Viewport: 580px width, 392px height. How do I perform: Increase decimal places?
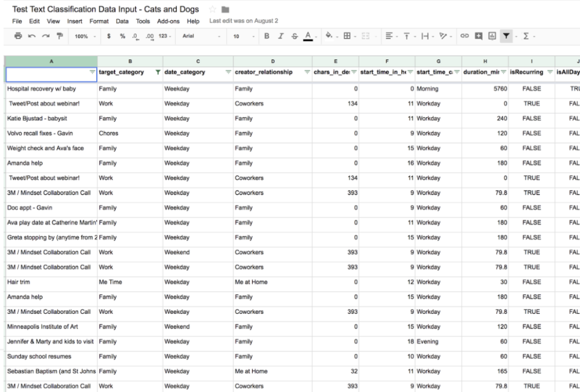tap(150, 36)
